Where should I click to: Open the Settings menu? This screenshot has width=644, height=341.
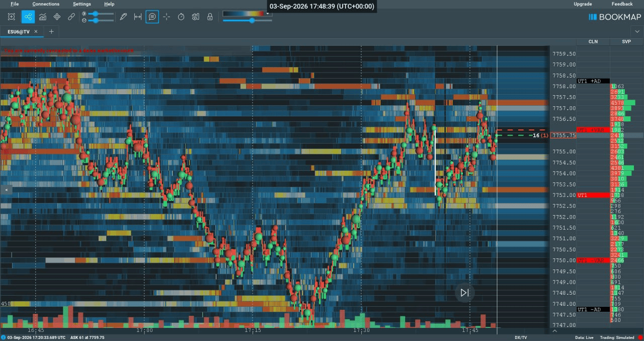(82, 4)
